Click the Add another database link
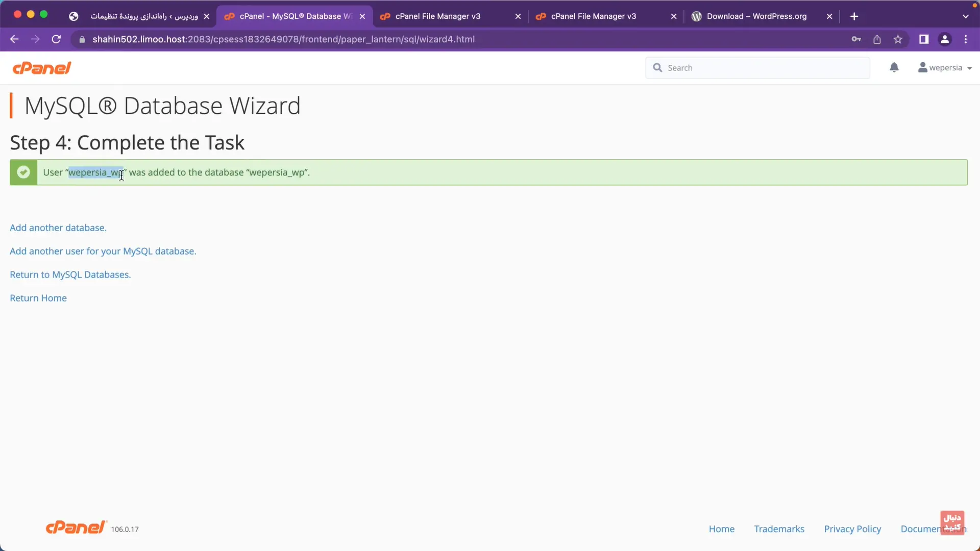Screen dimensions: 980x551 [58, 228]
